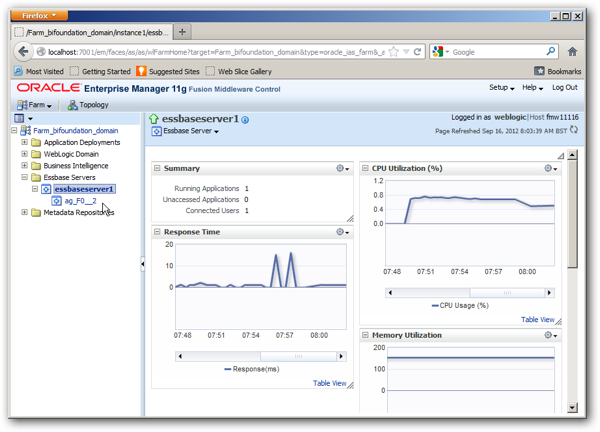The width and height of the screenshot is (600, 432).
Task: Collapse the Response Time panel
Action: pos(157,231)
